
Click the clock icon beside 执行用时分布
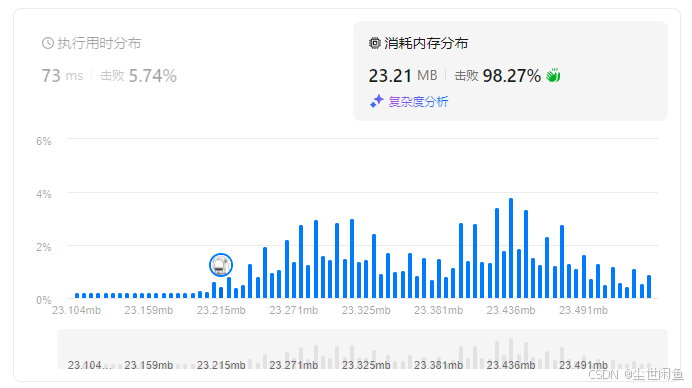[x=48, y=43]
